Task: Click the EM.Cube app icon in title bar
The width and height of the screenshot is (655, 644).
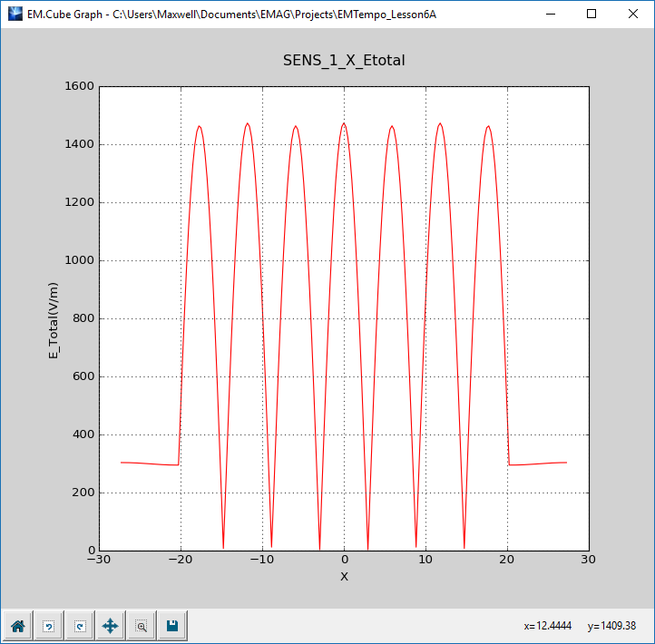Action: pos(15,15)
